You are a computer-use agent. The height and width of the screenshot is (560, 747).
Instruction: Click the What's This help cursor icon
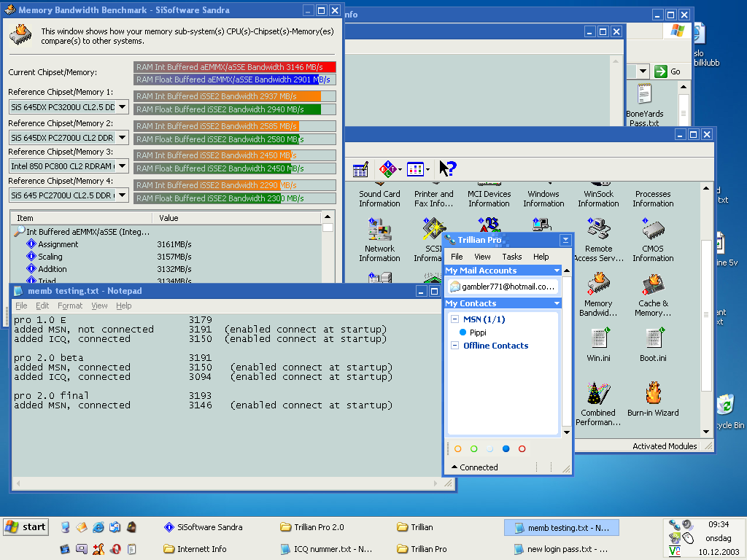coord(447,168)
